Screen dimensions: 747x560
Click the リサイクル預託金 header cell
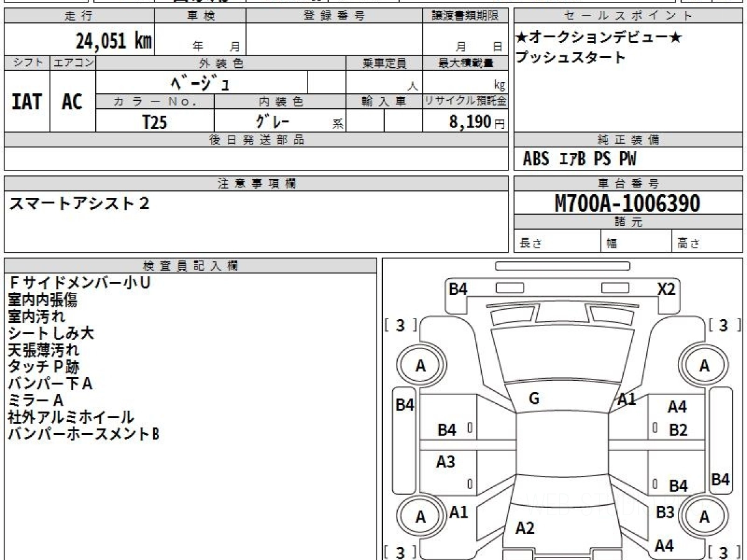(x=465, y=101)
